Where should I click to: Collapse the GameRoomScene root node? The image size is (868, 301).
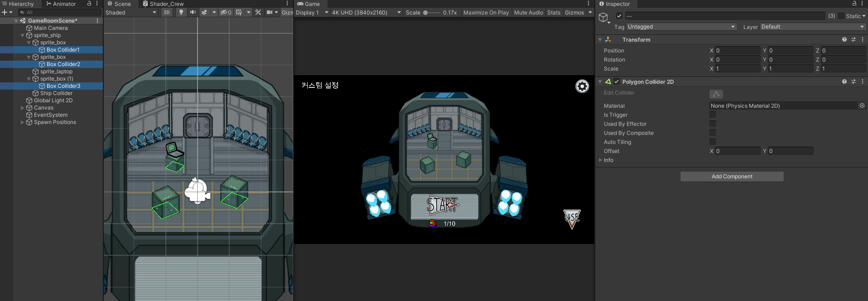click(x=16, y=21)
